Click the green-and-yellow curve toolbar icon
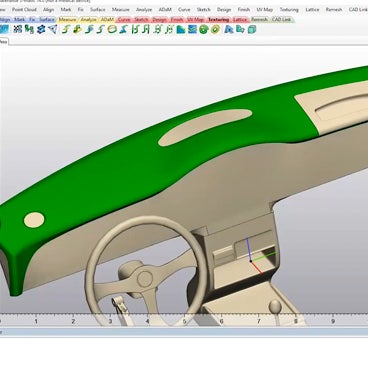368x368 pixels. [x=77, y=29]
